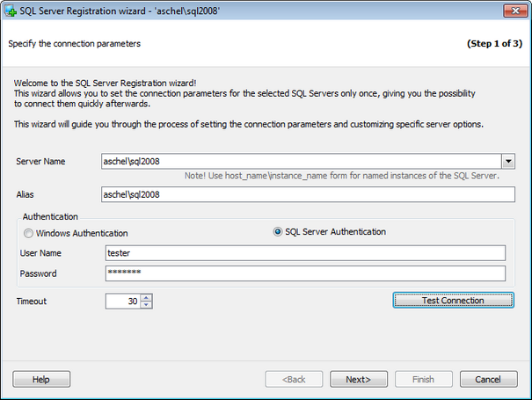Click the 'Note! Use host_name\instance_name' hint
532x400 pixels.
click(x=342, y=176)
